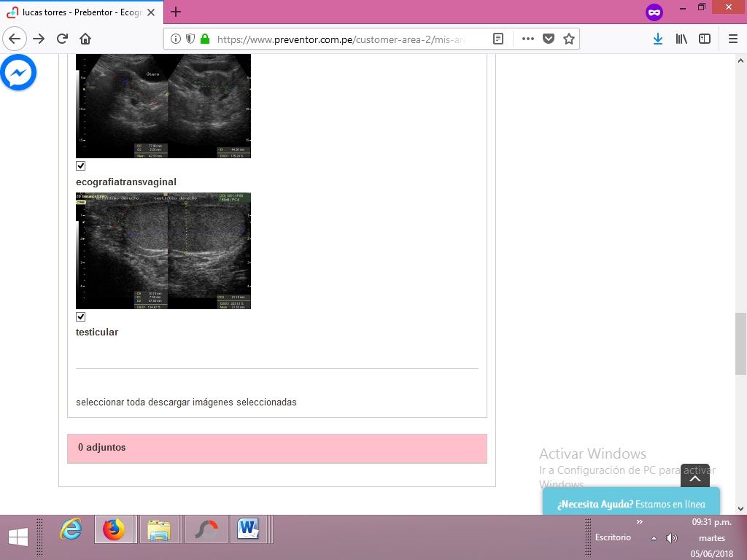
Task: Go forward to the next page
Action: pos(39,39)
